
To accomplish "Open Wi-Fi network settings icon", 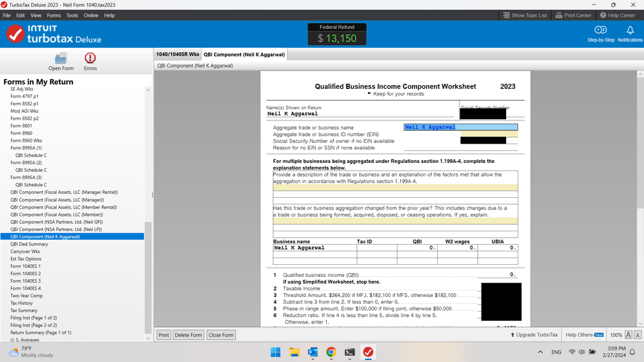I will click(572, 352).
